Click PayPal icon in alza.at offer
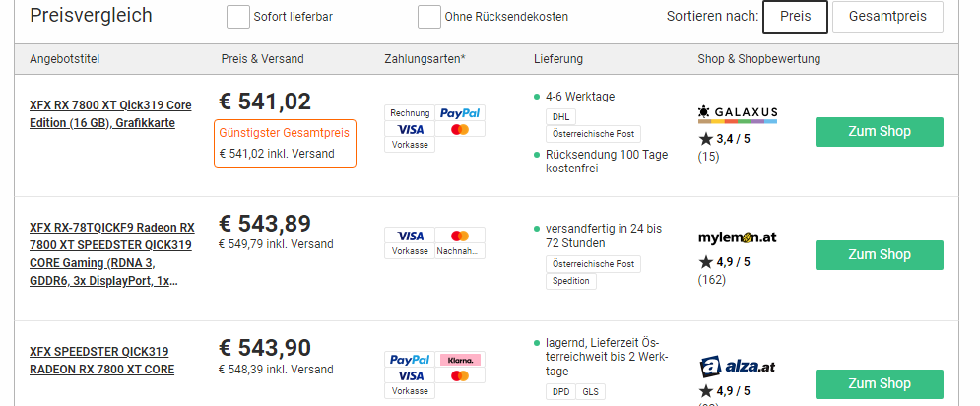Viewport: 980px width, 406px height. (x=410, y=360)
